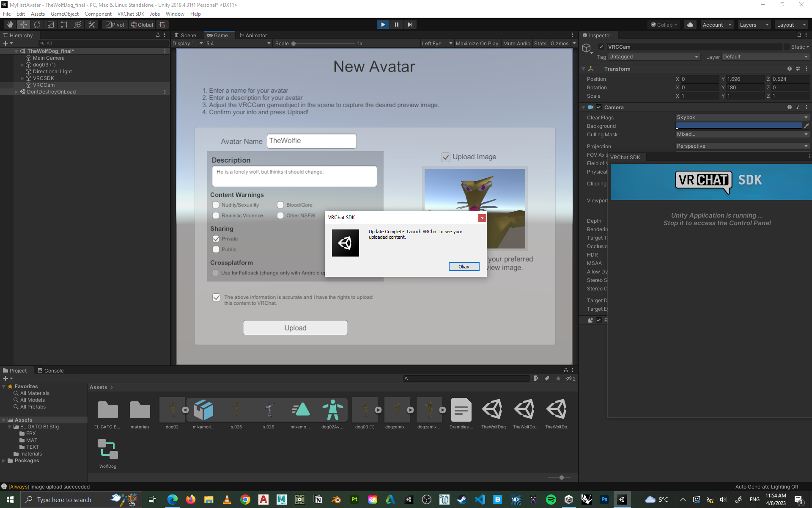Open the Inspector panel options menu
The width and height of the screenshot is (812, 508).
pos(806,35)
